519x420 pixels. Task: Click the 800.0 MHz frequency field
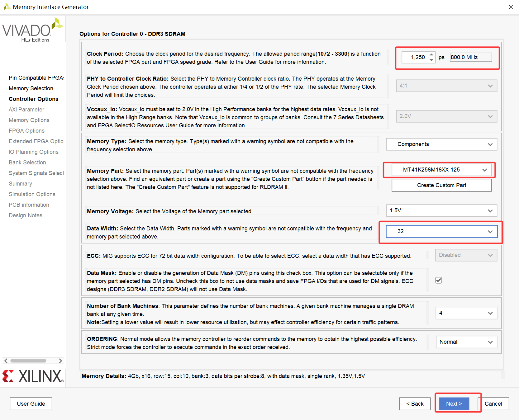471,57
